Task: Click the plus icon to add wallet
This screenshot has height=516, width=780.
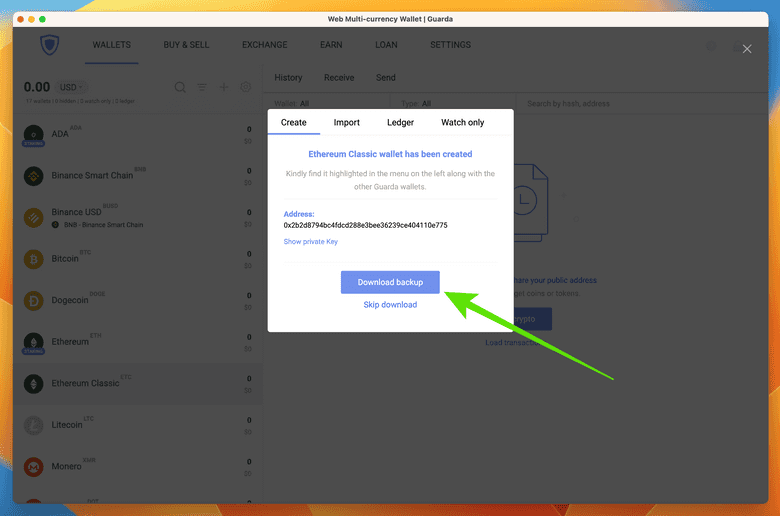Action: [225, 88]
